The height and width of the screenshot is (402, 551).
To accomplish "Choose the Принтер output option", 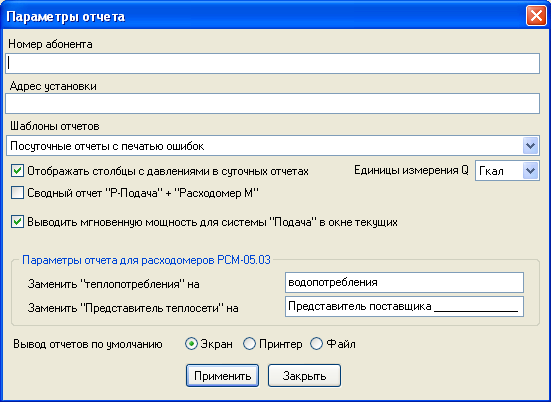I will pos(249,344).
